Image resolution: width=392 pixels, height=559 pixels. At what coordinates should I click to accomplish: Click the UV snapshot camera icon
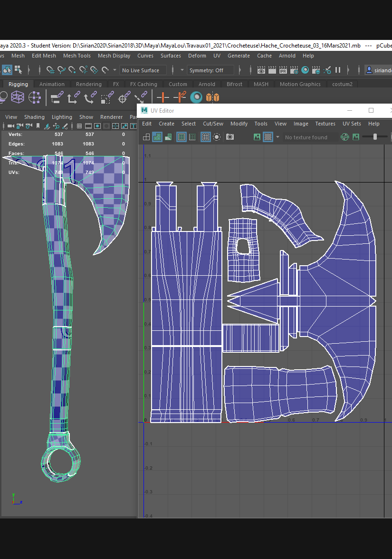point(230,137)
